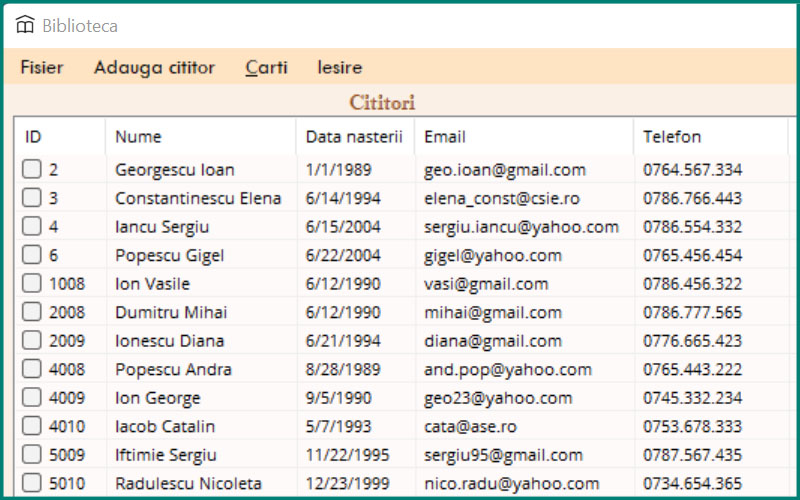
Task: Mark the checkbox for ID 2009
Action: (32, 341)
